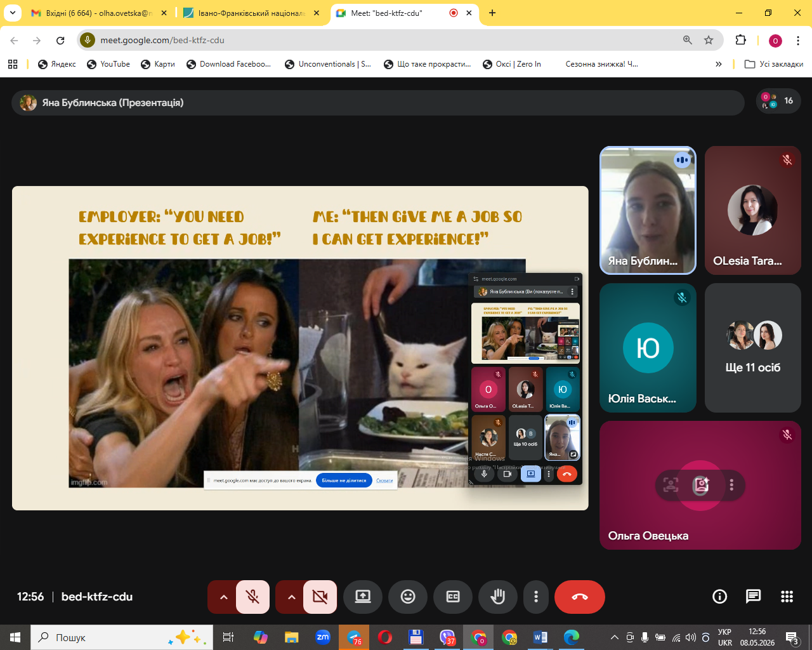Open video settings arrow beside camera

tap(291, 597)
